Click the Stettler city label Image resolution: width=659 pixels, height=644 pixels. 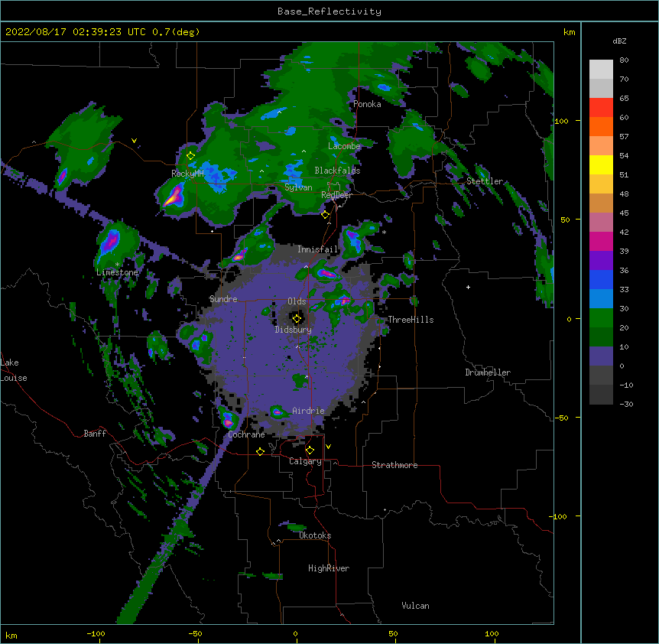click(x=485, y=181)
